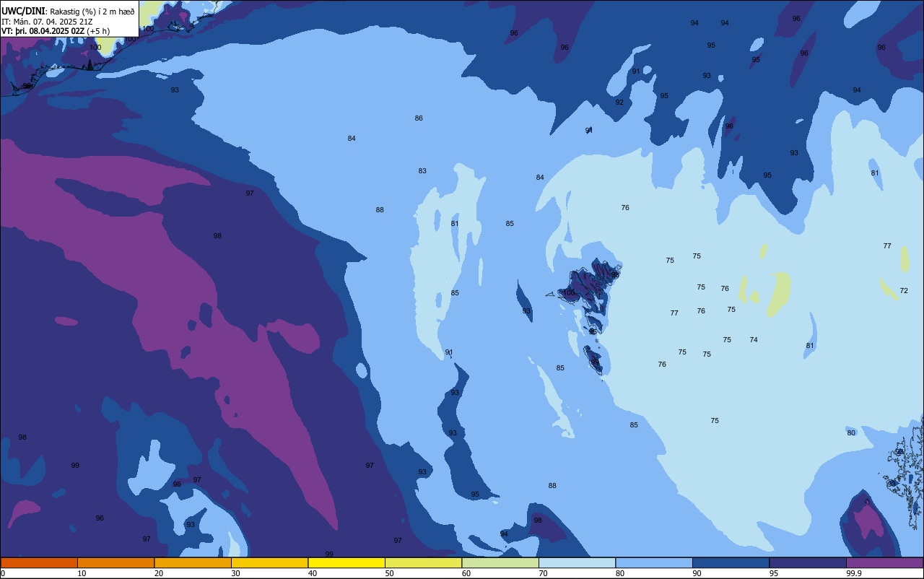Select the 95–99.9 dark navy legend swatch

point(808,562)
